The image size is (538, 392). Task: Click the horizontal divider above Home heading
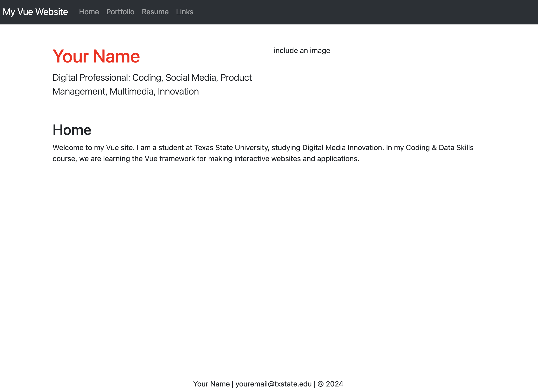268,113
